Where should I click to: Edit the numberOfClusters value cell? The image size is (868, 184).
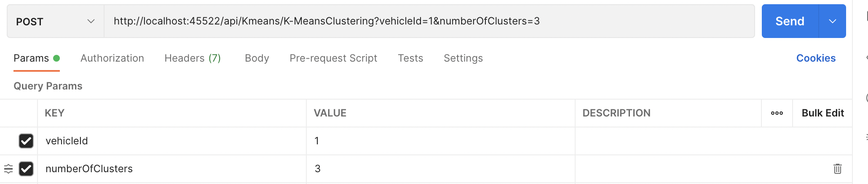440,169
